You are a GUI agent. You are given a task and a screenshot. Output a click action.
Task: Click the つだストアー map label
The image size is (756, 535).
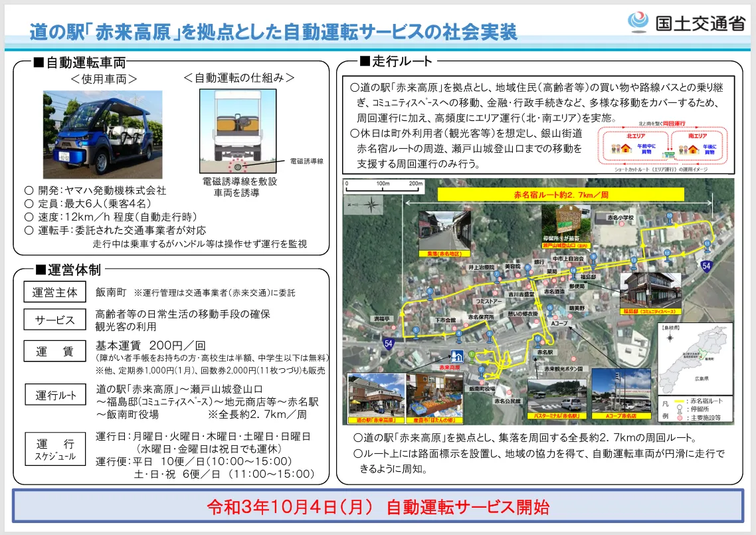488,301
